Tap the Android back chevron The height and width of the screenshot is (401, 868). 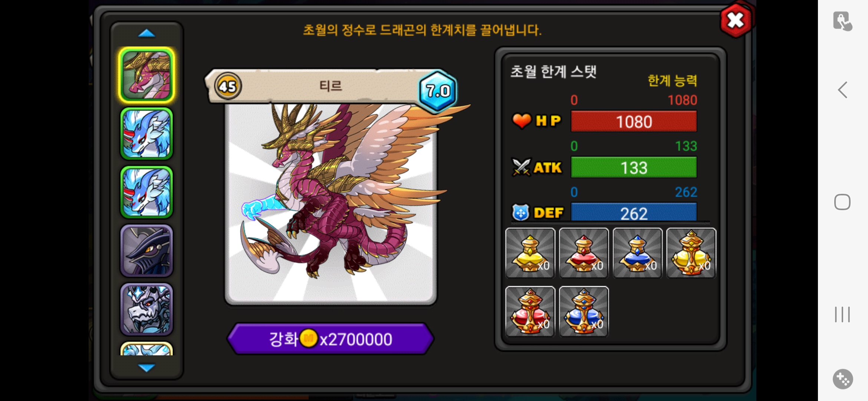(x=842, y=90)
